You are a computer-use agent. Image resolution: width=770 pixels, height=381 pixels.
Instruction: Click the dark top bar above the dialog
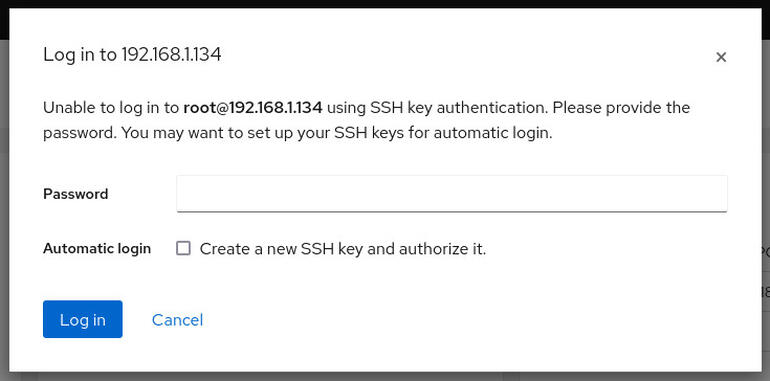(385, 4)
